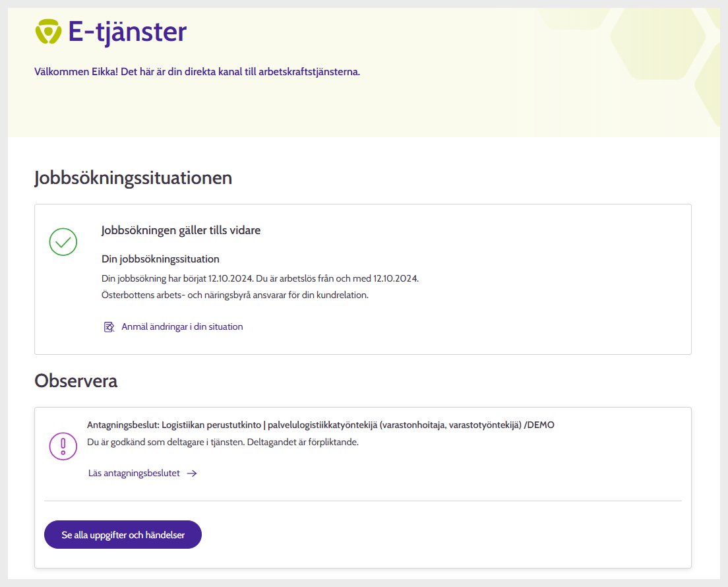Click the green checkmark status icon
The image size is (728, 587).
[63, 242]
